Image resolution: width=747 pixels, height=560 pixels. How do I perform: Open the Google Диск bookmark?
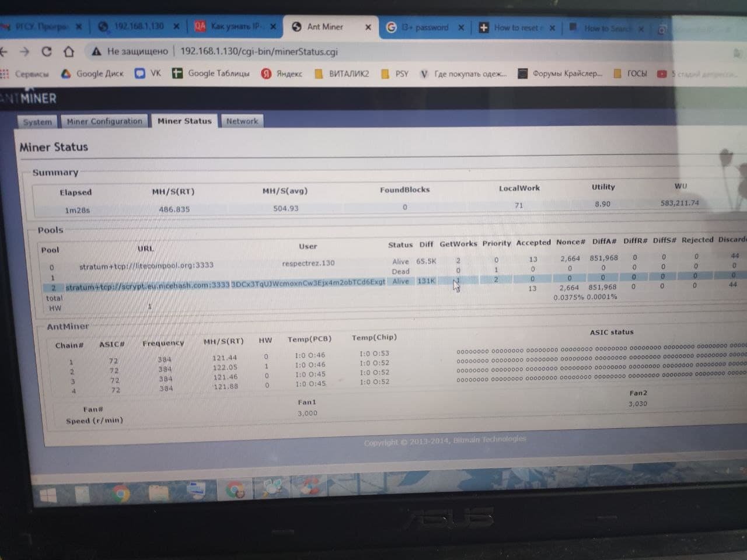(93, 73)
